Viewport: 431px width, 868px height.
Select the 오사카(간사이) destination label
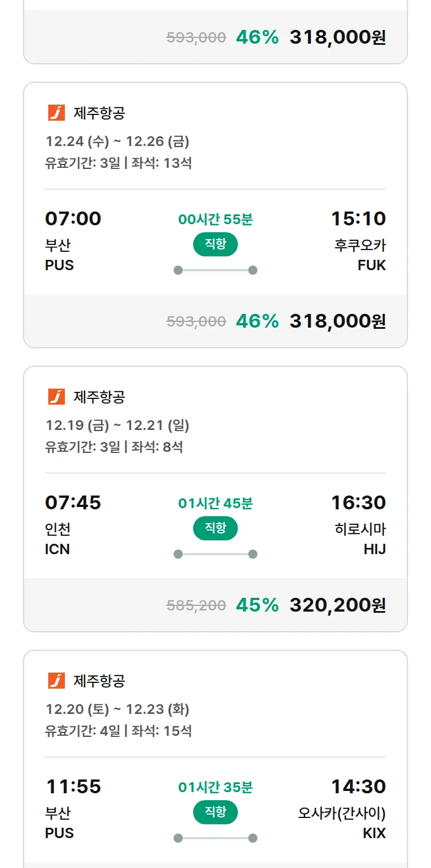[342, 813]
